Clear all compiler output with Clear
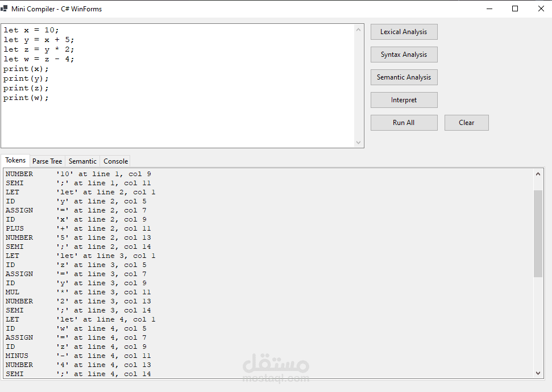This screenshot has height=392, width=552. 466,122
